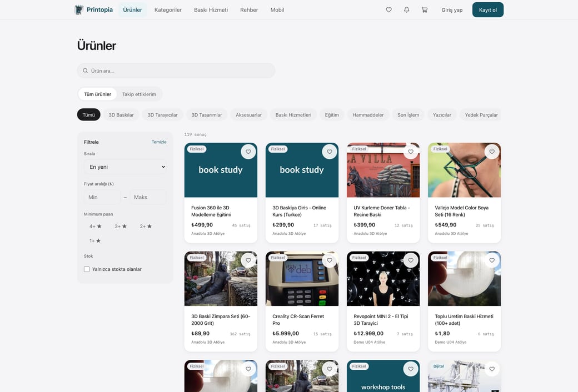Click the Kayıt ol button
This screenshot has height=392, width=578.
click(488, 10)
